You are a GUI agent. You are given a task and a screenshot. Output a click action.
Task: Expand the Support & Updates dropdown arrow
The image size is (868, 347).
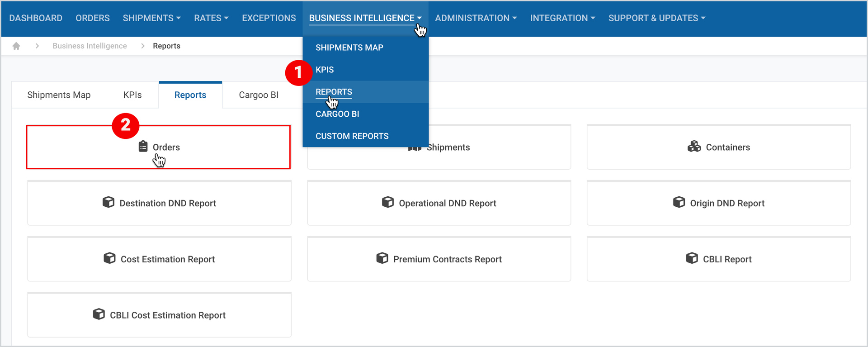(x=703, y=18)
